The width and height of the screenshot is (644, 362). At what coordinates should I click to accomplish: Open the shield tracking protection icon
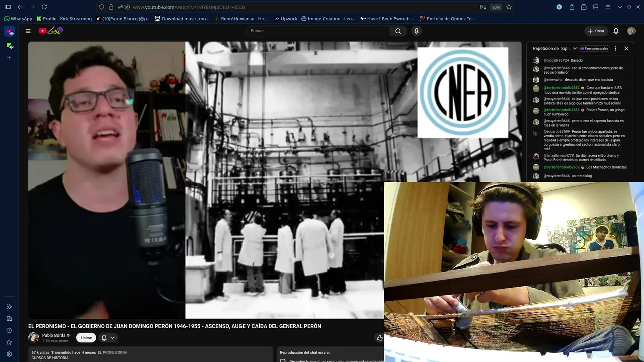102,7
